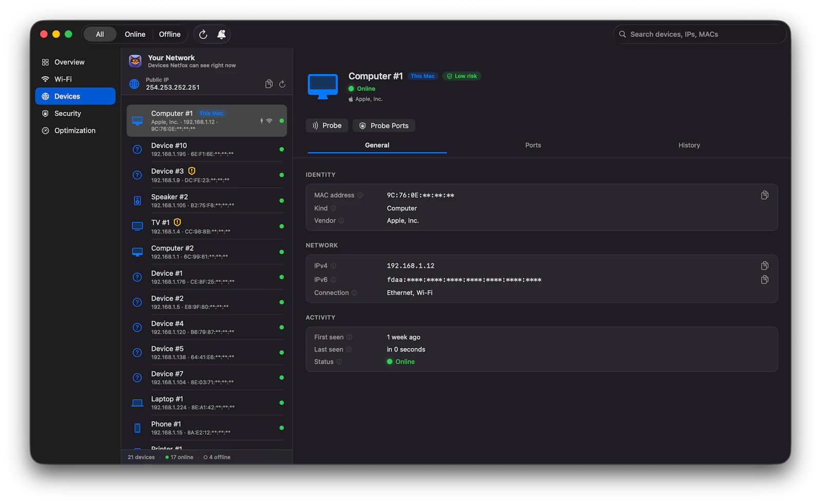The image size is (821, 504).
Task: Open the Optimization section
Action: 75,130
